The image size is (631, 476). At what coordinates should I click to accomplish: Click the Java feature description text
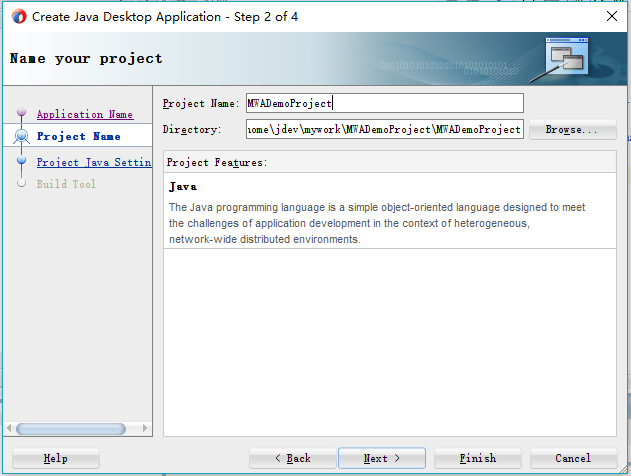tap(377, 223)
